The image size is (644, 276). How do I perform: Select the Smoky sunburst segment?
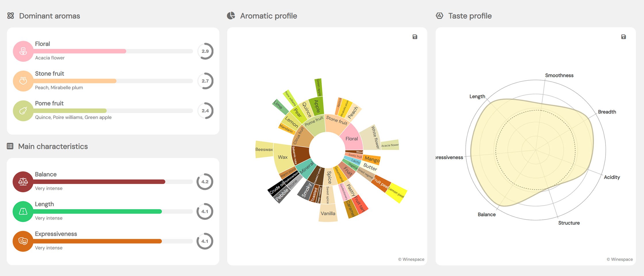tap(306, 190)
